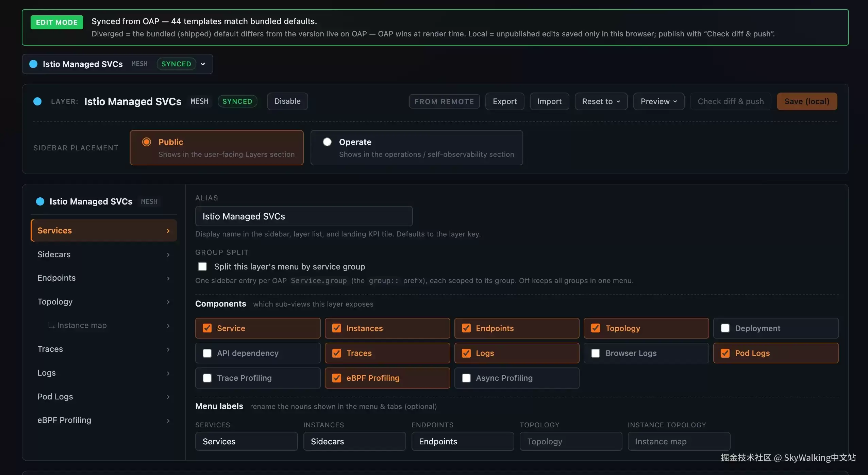Image resolution: width=868 pixels, height=475 pixels.
Task: Expand the Endpoints row chevron in sidebar
Action: (x=168, y=278)
